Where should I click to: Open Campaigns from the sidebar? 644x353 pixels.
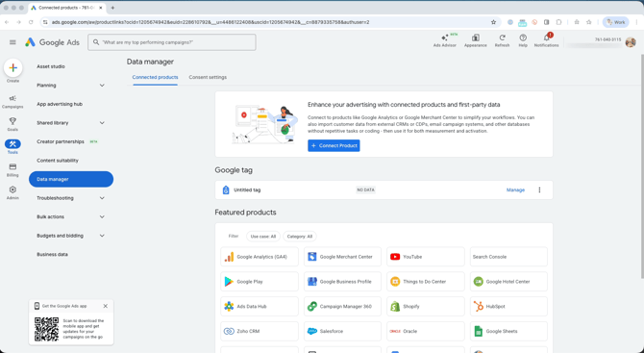pos(12,102)
